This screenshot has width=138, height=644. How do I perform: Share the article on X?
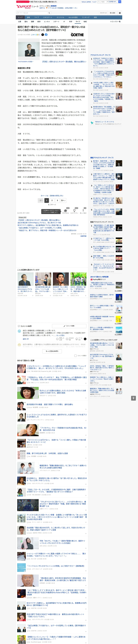point(43,35)
